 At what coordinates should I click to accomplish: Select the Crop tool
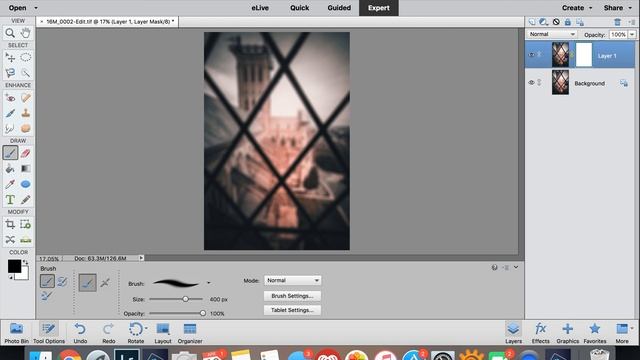click(10, 224)
